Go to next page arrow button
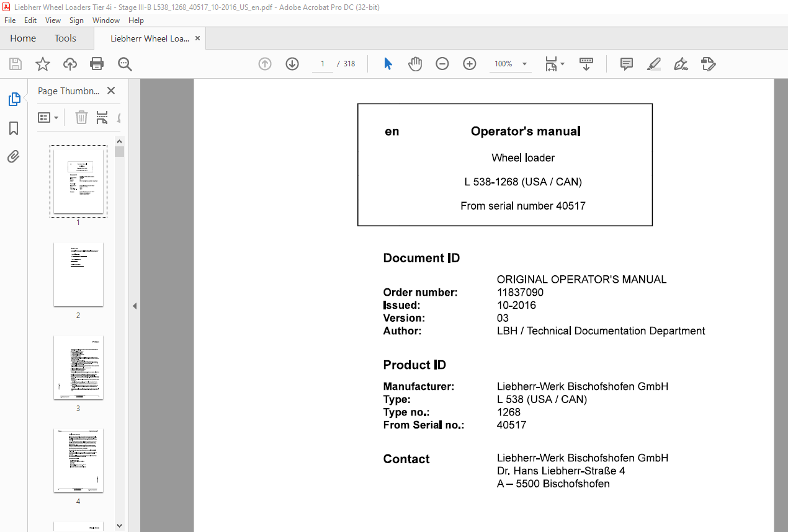 coord(292,64)
